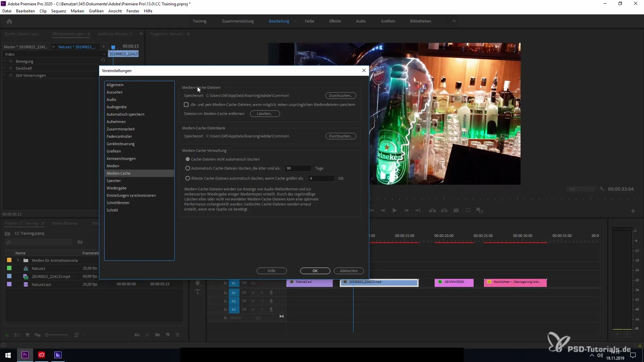Toggle V1 track output eye icon
This screenshot has height=362, width=644.
point(253,283)
